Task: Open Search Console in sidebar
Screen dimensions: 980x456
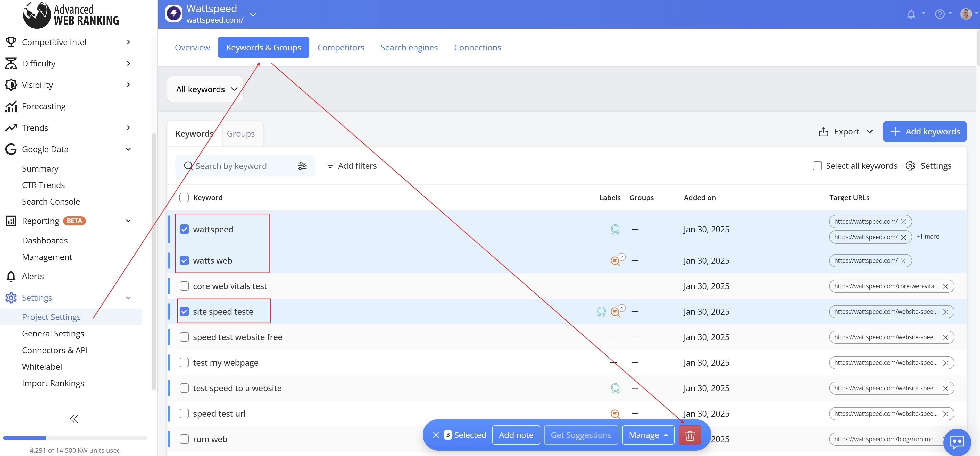Action: click(x=51, y=201)
